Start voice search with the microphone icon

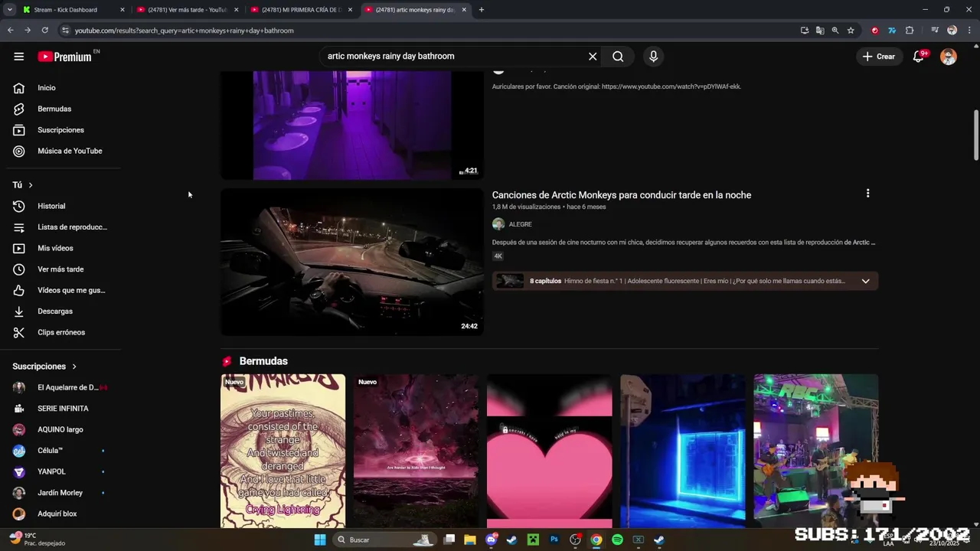point(653,57)
